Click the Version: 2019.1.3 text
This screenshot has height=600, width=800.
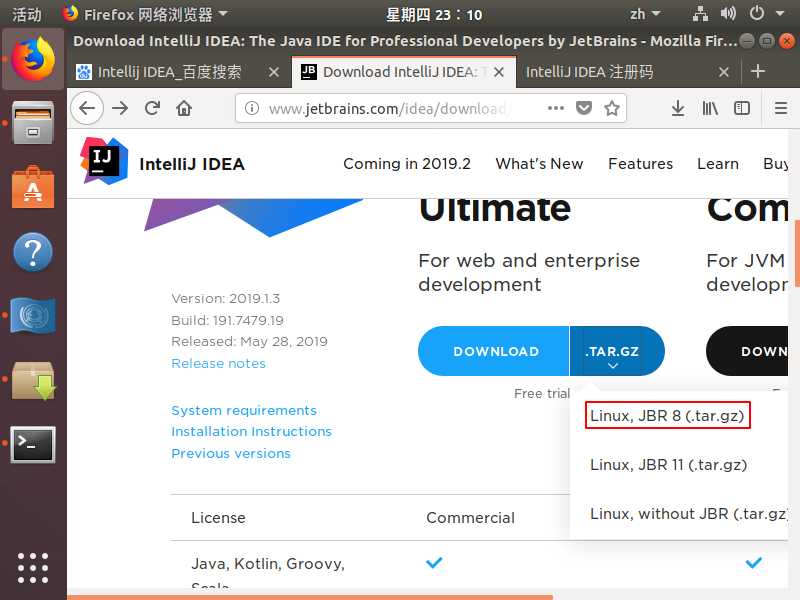(x=226, y=298)
